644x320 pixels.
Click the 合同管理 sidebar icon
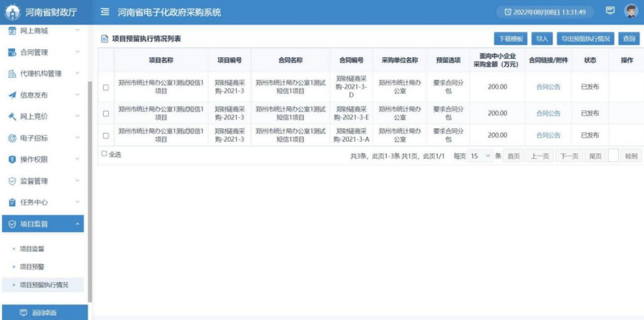[12, 53]
